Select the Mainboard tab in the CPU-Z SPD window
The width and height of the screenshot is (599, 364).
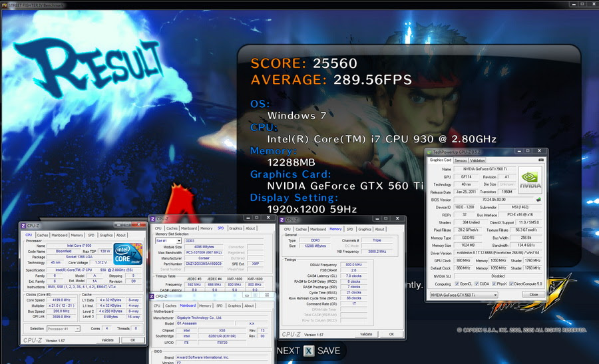pos(189,228)
